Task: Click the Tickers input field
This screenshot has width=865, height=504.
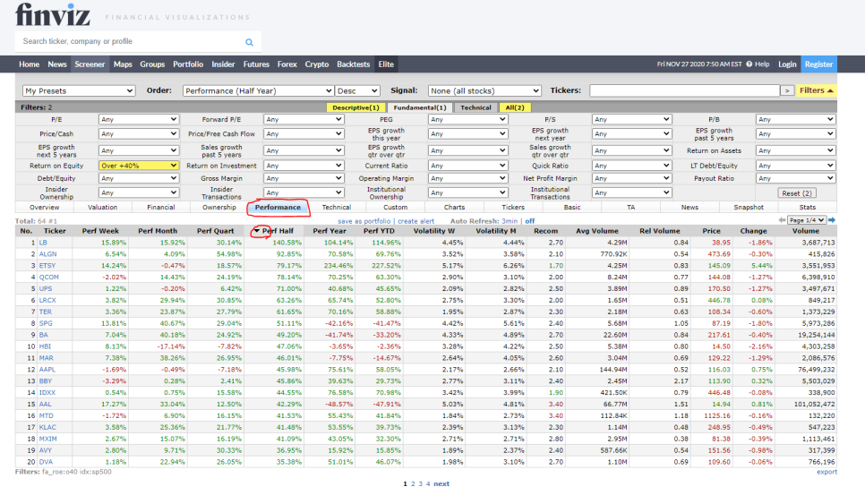Action: pos(684,90)
